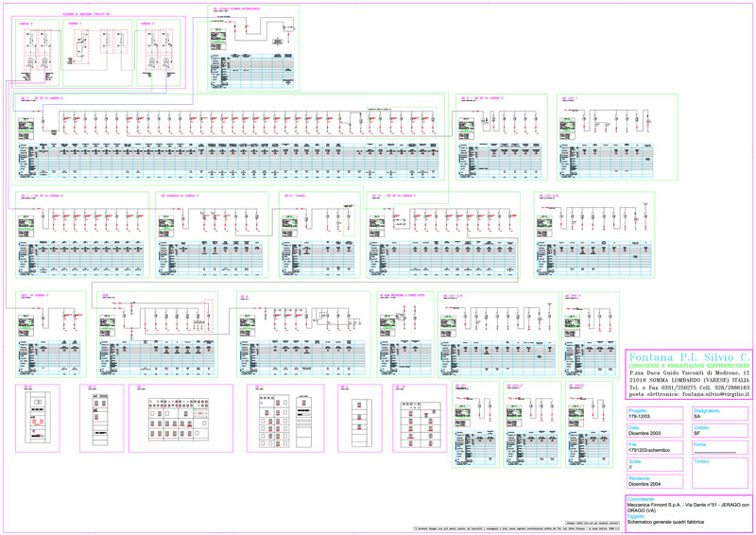Screen dimensions: 756x535
Task: Click the 'File:' label
Action: click(632, 444)
